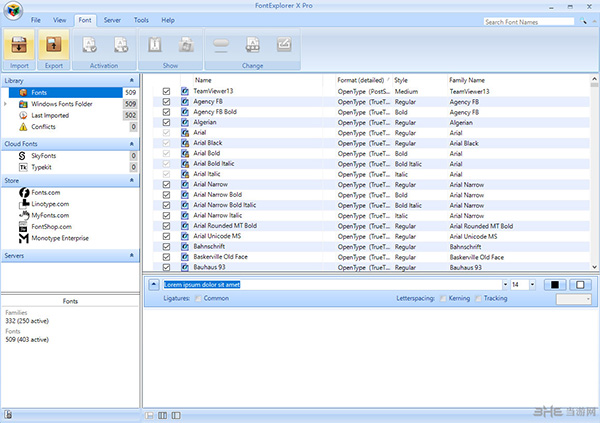Image resolution: width=600 pixels, height=423 pixels.
Task: Collapse the Cloud Fonts section
Action: point(132,144)
